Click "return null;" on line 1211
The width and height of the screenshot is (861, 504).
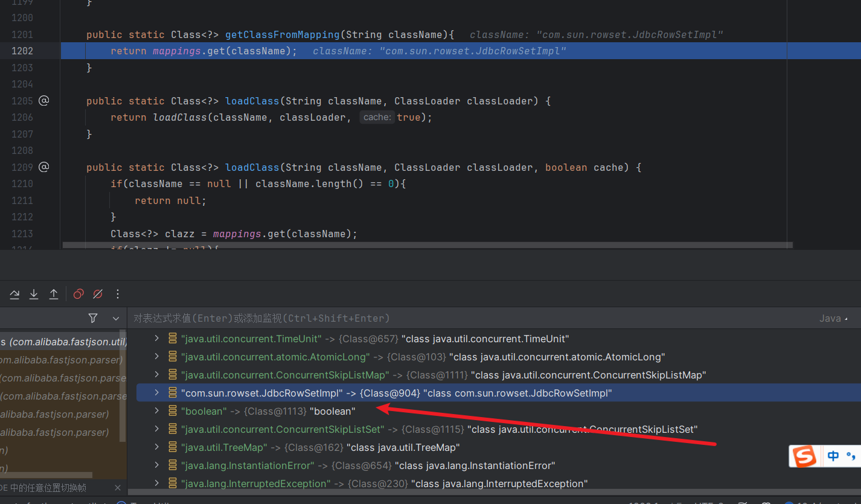point(170,200)
